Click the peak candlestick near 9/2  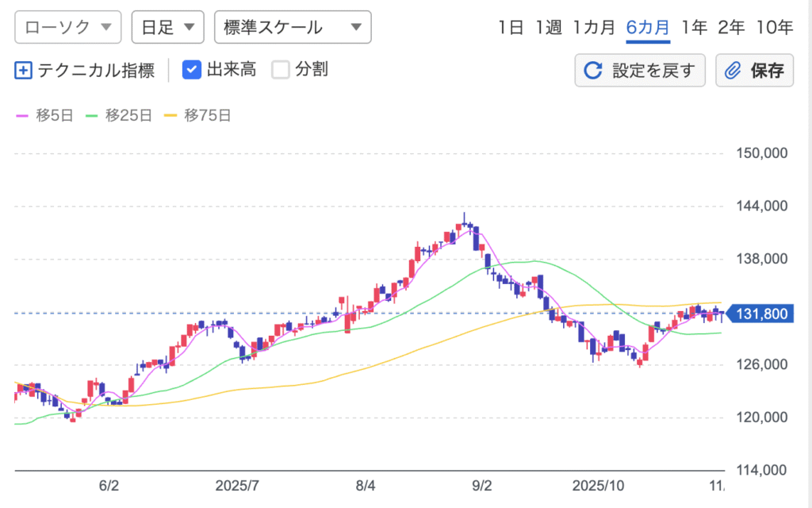click(465, 223)
